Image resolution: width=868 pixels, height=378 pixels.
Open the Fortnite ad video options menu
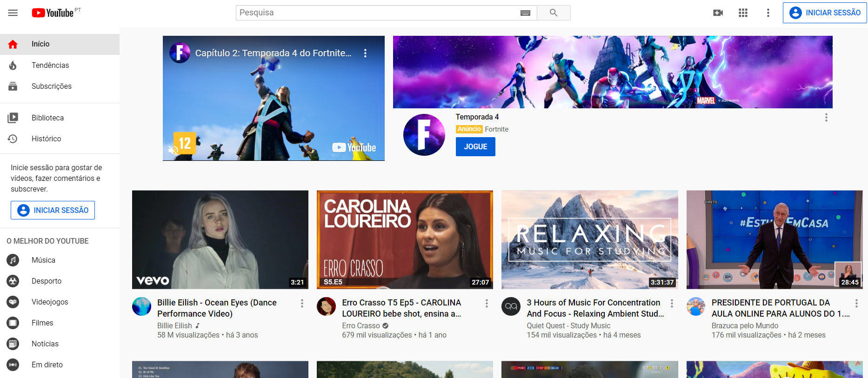(365, 53)
